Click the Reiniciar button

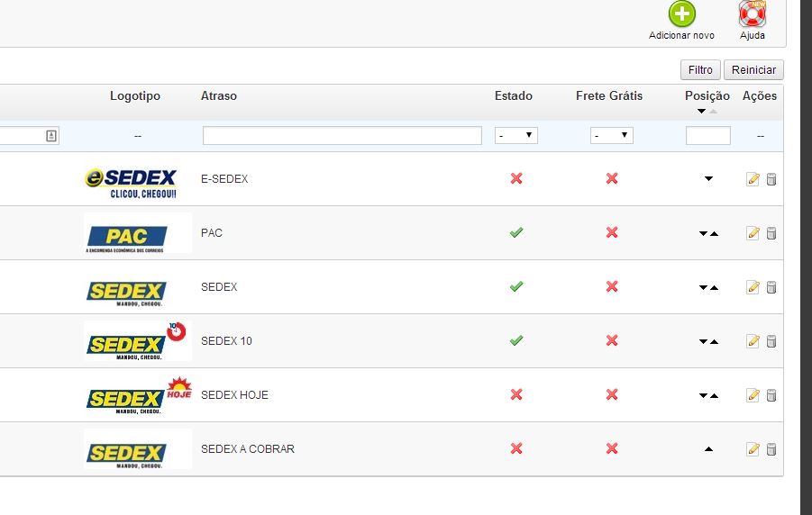tap(753, 70)
